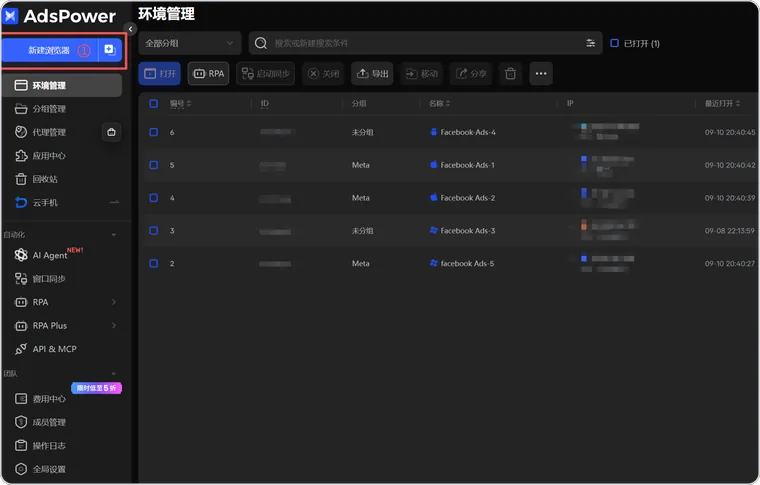Image resolution: width=760 pixels, height=485 pixels.
Task: Click the 移动 move toolbar button
Action: tap(421, 74)
